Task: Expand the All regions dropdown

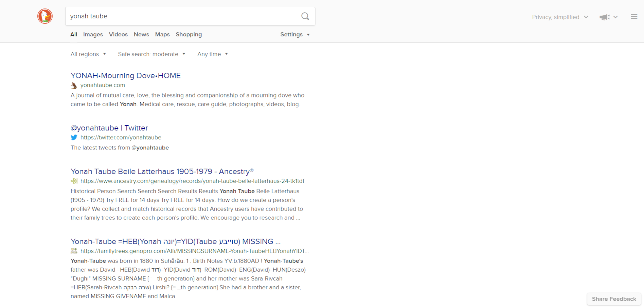Action: 88,54
